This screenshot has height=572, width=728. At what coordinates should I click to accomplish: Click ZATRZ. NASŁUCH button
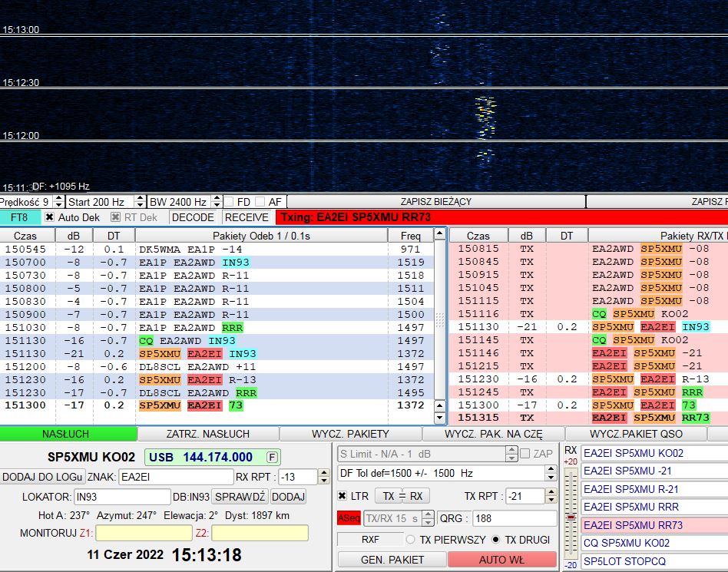point(208,434)
